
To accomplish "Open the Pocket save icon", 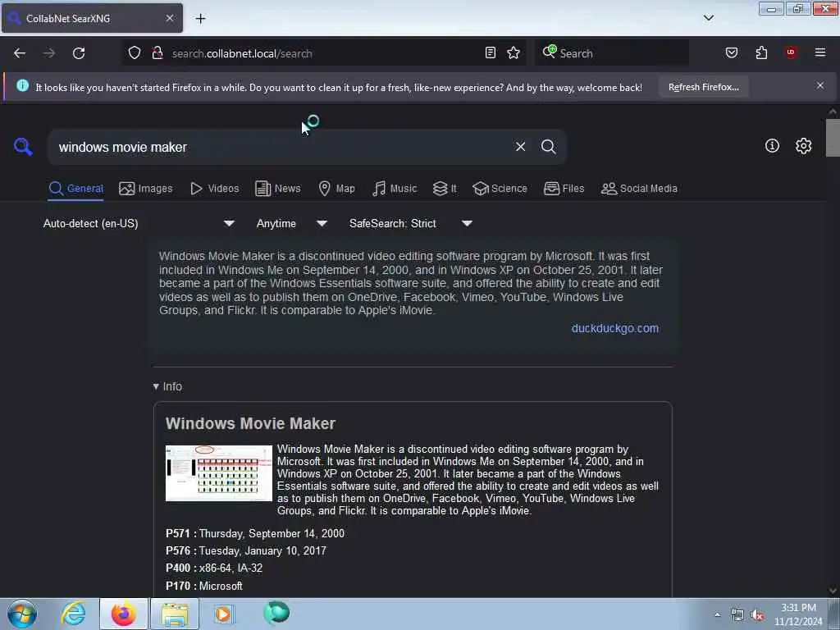I will 732,52.
